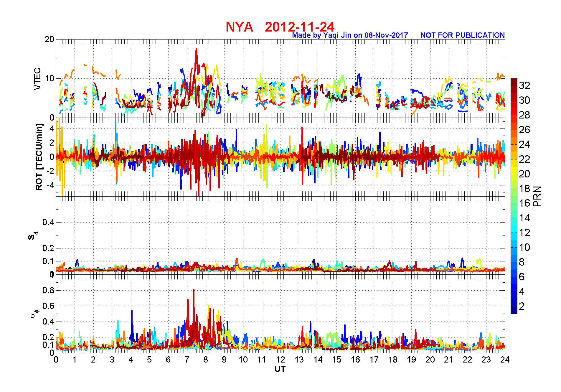Click colorbar tick label 32
This screenshot has width=561, height=392.
(524, 85)
